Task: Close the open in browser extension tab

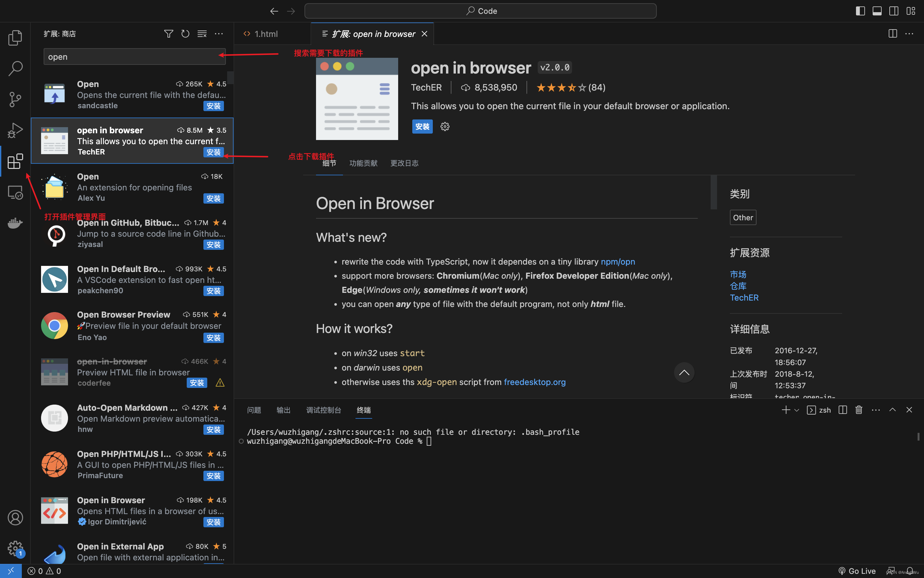Action: [424, 34]
